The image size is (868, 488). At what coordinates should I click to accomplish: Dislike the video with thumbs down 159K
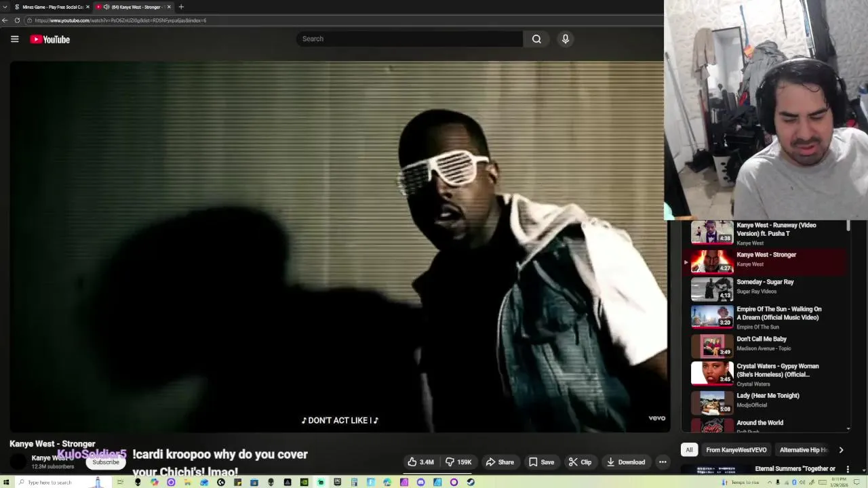(x=458, y=462)
